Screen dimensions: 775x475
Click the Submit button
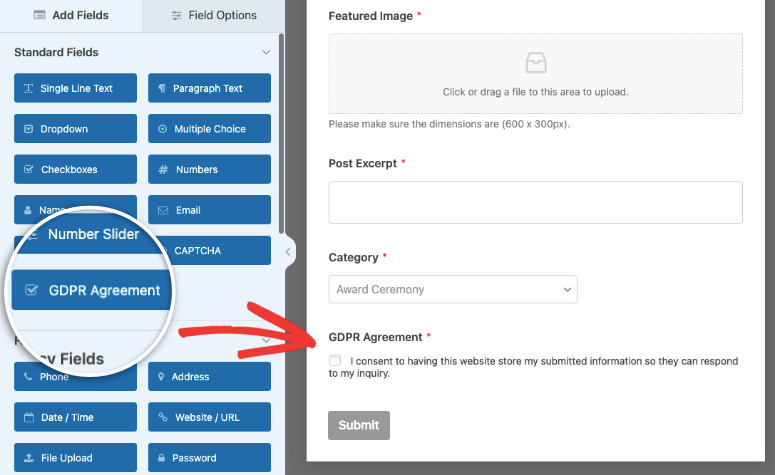(359, 425)
